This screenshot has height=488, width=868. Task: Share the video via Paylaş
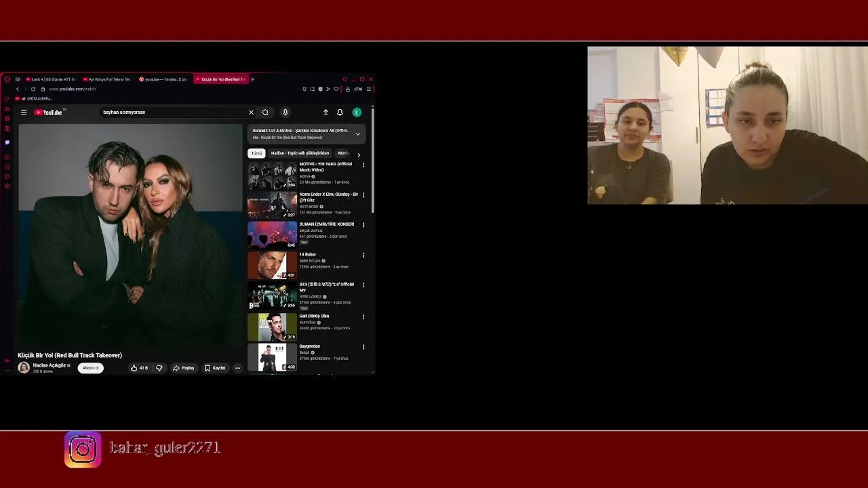[x=183, y=368]
